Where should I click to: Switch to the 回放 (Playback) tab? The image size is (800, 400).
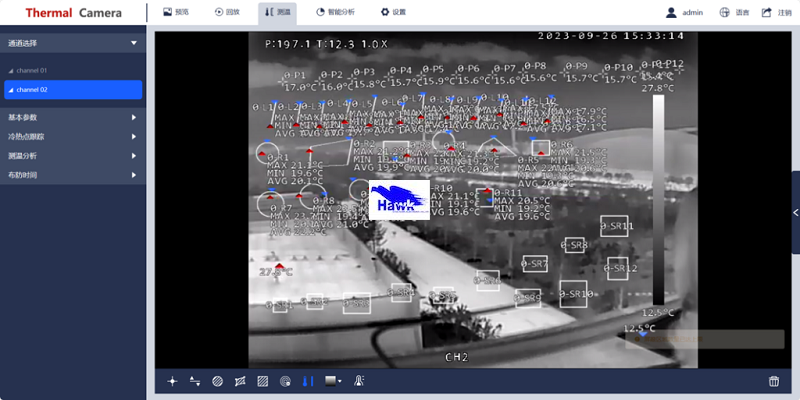pos(226,12)
